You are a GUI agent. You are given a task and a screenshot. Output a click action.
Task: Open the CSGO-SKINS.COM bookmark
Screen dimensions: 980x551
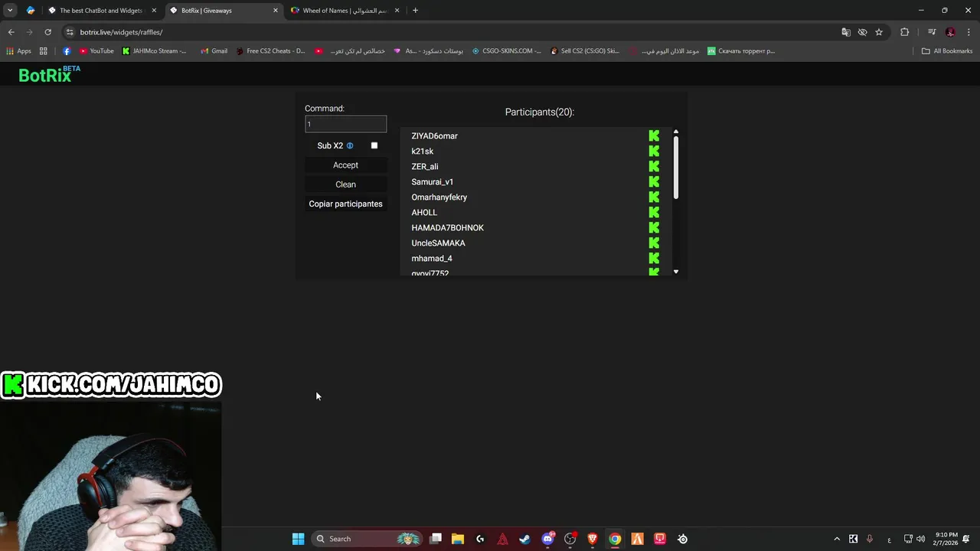coord(506,51)
